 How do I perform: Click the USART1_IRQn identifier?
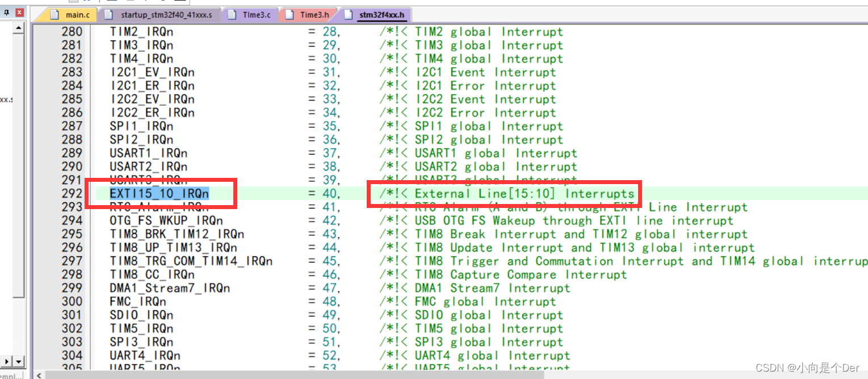(149, 153)
